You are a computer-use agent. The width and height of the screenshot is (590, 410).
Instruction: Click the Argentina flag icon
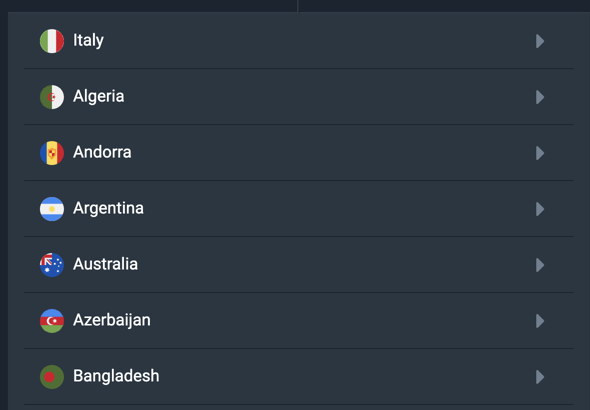[52, 209]
